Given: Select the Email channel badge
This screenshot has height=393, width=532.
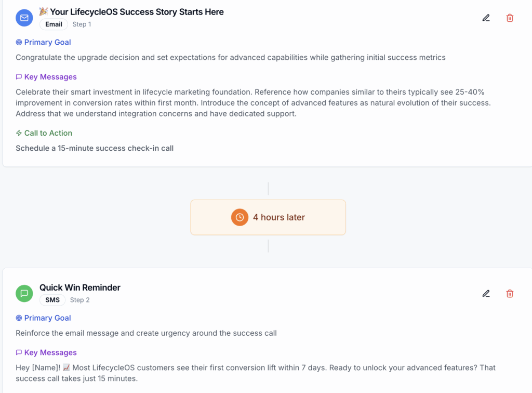Looking at the screenshot, I should coord(54,24).
